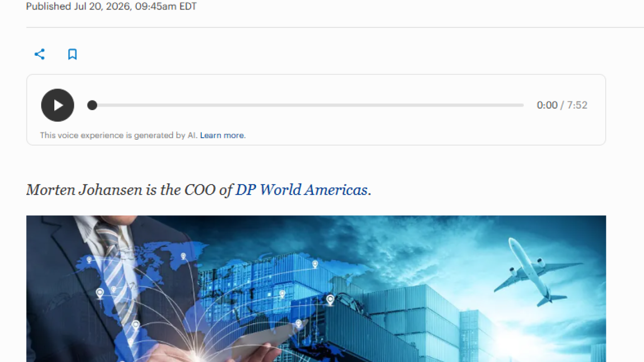Click the audio progress slider handle

point(92,105)
